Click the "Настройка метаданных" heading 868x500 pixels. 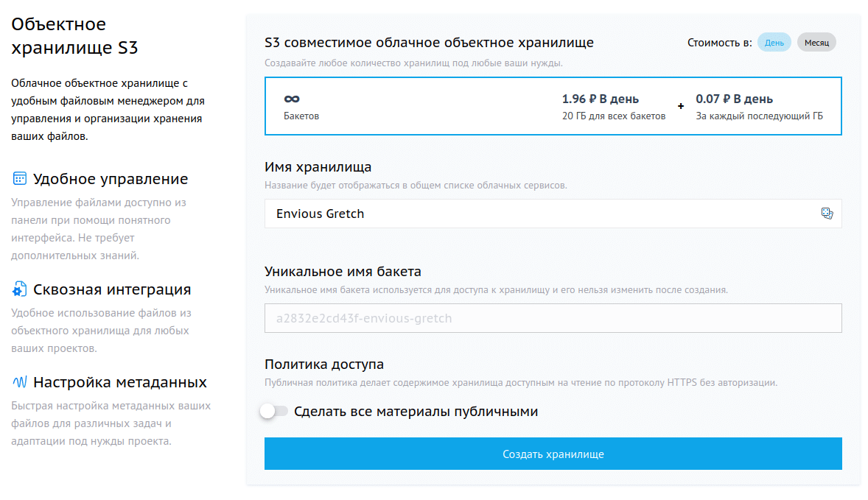click(119, 382)
